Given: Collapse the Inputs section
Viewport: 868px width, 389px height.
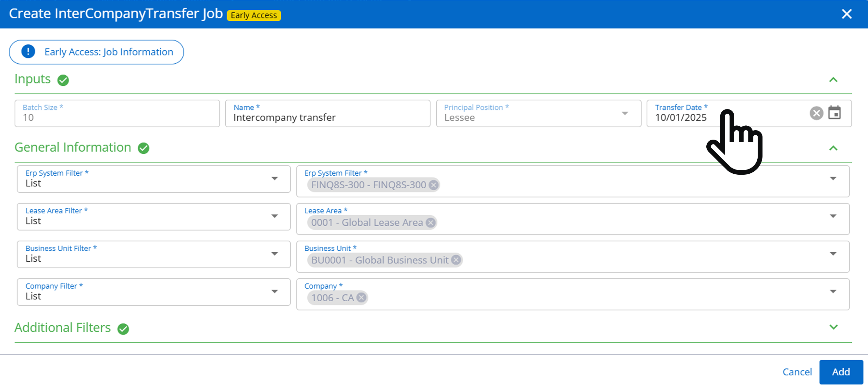Looking at the screenshot, I should tap(833, 80).
